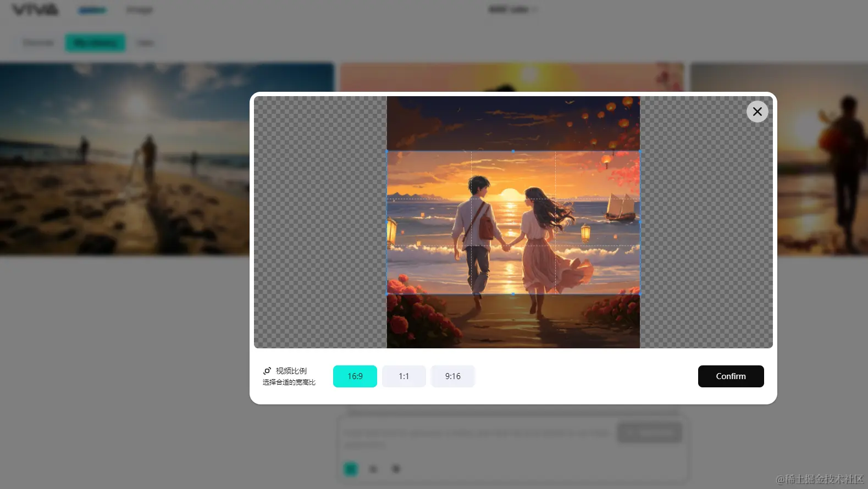Select the 1:1 aspect ratio
This screenshot has width=868, height=489.
pyautogui.click(x=404, y=376)
